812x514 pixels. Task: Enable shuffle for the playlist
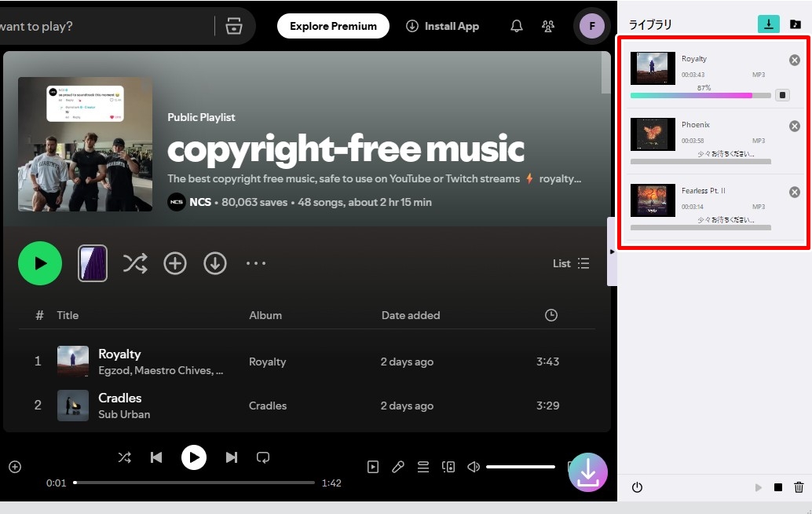pyautogui.click(x=135, y=264)
